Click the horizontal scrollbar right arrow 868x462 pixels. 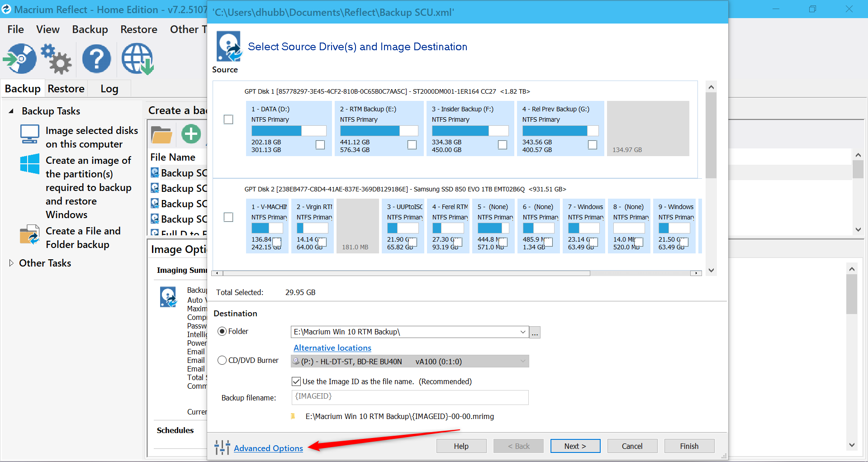[696, 273]
